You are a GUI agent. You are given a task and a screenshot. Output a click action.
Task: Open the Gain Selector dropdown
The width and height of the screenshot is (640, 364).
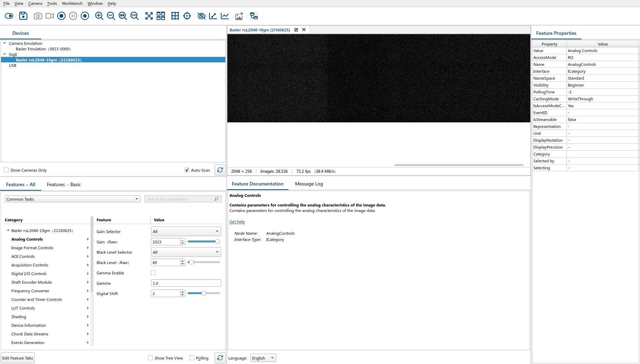click(186, 231)
